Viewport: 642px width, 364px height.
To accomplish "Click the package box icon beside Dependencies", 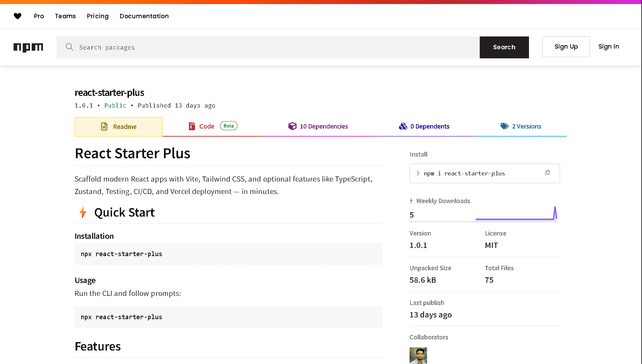I will [x=292, y=126].
